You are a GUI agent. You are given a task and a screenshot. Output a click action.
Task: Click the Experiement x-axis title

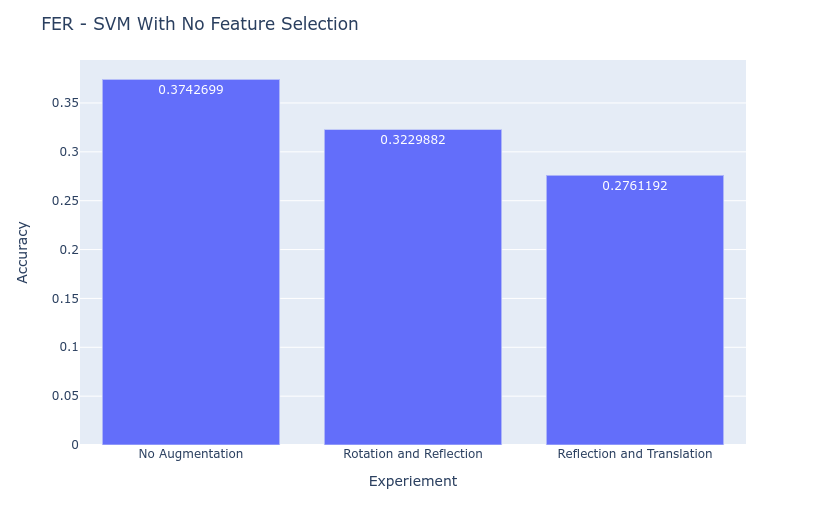[413, 481]
